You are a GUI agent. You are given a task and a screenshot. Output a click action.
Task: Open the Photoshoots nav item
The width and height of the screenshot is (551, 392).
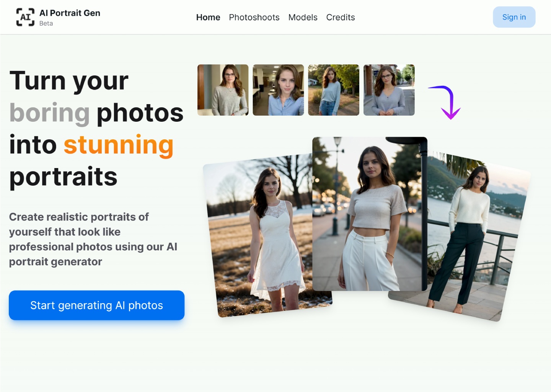click(254, 17)
